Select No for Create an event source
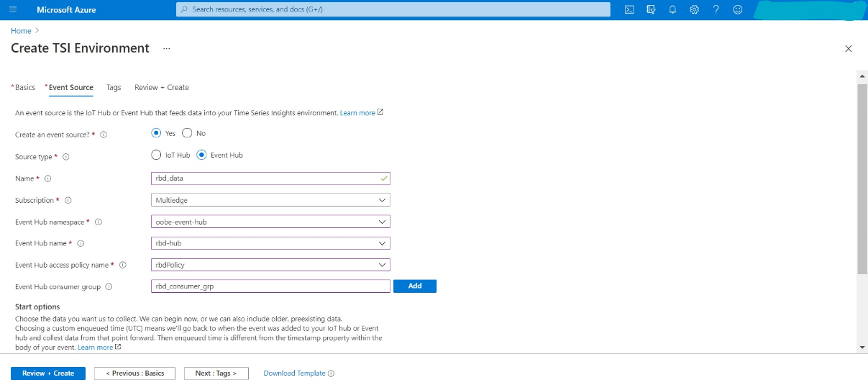 tap(188, 133)
